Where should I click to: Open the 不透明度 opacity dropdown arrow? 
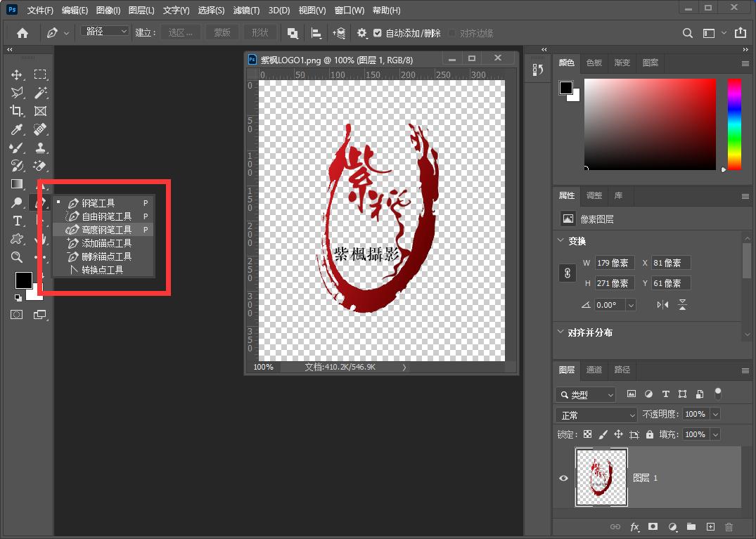pyautogui.click(x=715, y=414)
